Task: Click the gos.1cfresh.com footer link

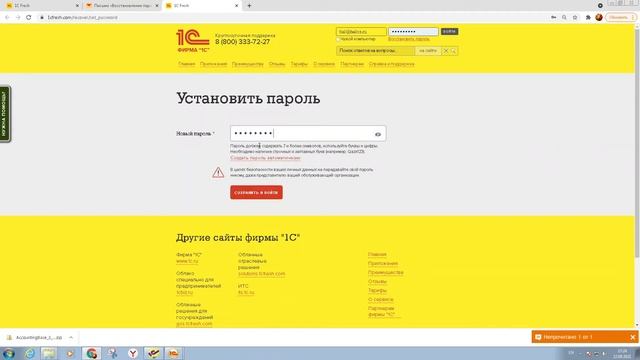Action: coord(194,324)
